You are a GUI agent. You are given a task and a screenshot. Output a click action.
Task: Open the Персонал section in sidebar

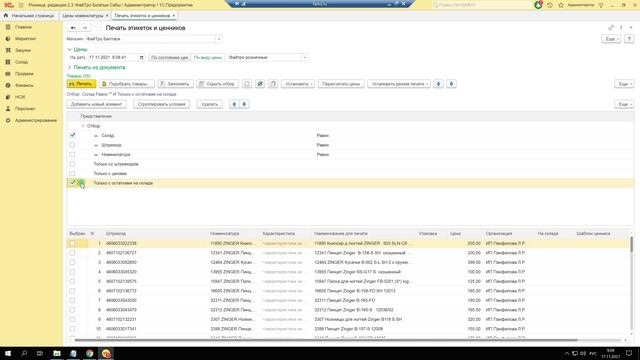tap(25, 109)
